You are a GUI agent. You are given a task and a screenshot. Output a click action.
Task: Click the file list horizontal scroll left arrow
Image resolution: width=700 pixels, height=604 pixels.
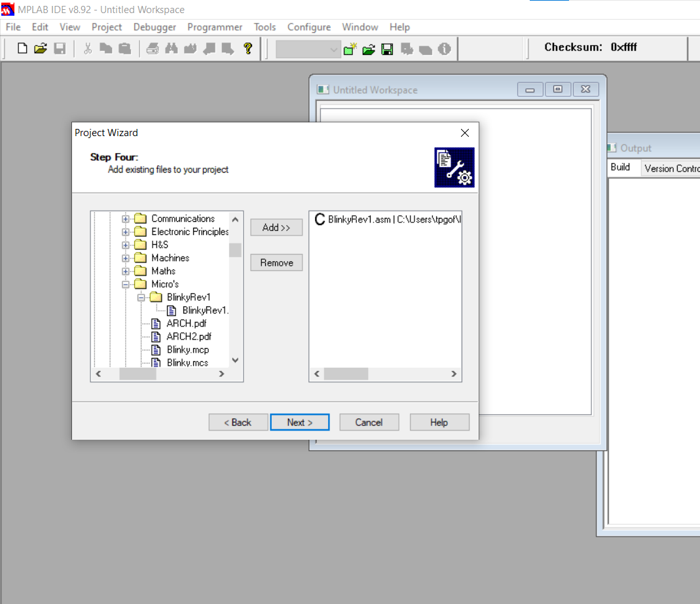317,374
